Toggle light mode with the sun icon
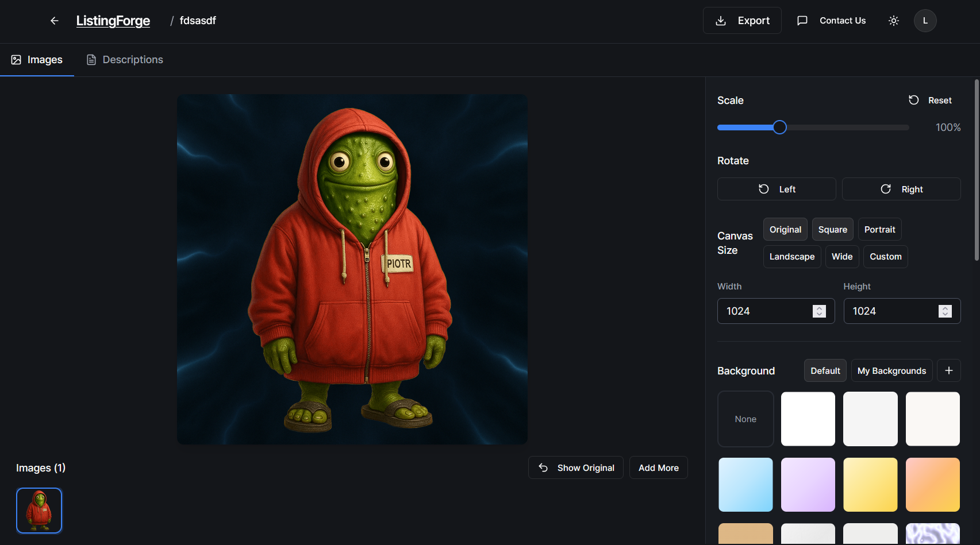This screenshot has width=980, height=545. [x=893, y=20]
